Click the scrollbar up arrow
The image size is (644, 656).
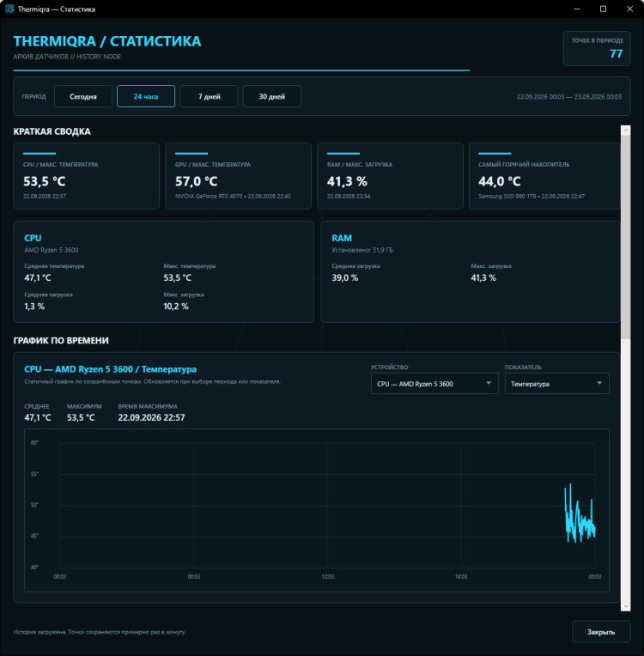(626, 131)
